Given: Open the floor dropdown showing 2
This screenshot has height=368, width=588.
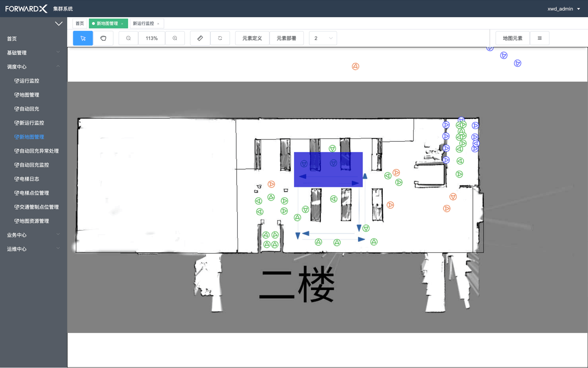Looking at the screenshot, I should click(x=323, y=38).
